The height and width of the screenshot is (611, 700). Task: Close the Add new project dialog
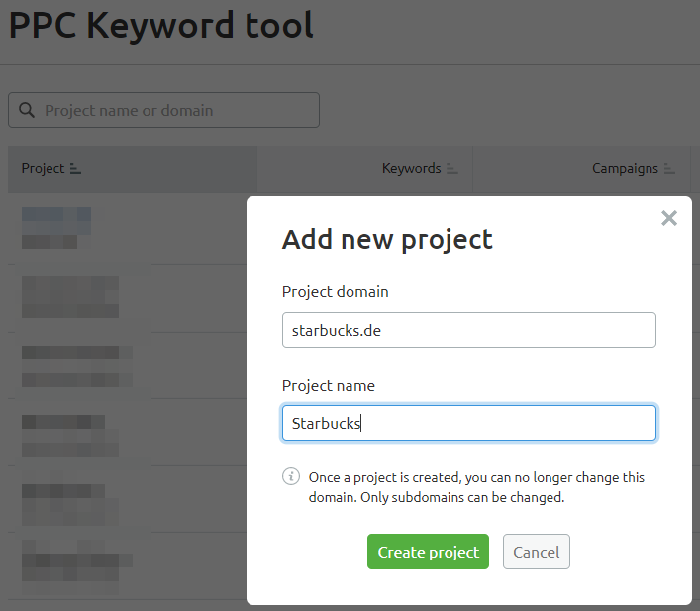coord(668,218)
